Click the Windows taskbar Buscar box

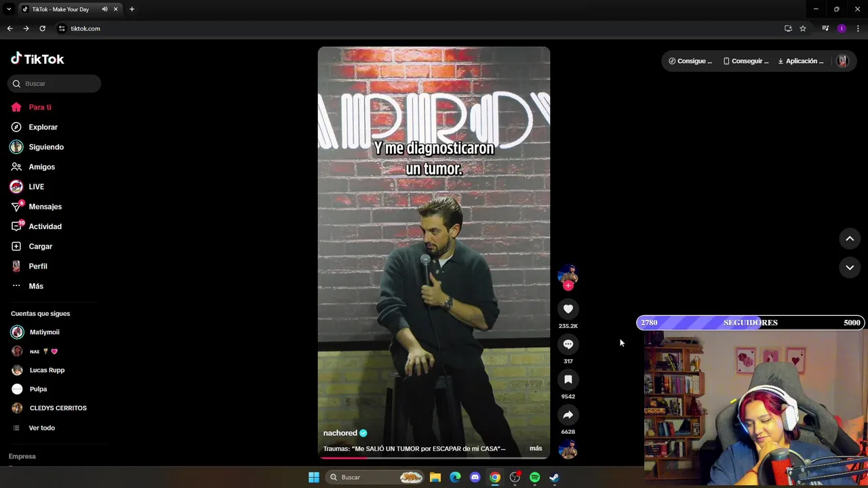click(x=375, y=477)
